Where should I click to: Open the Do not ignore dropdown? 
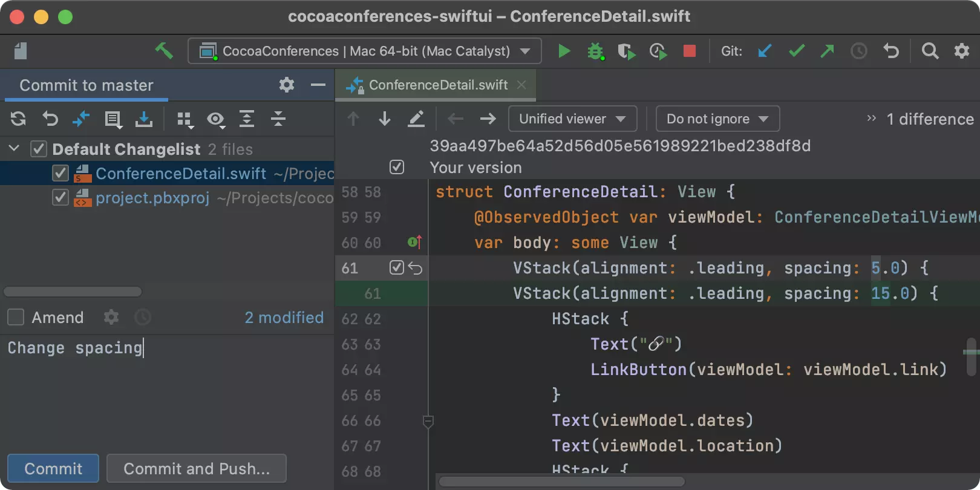click(717, 119)
